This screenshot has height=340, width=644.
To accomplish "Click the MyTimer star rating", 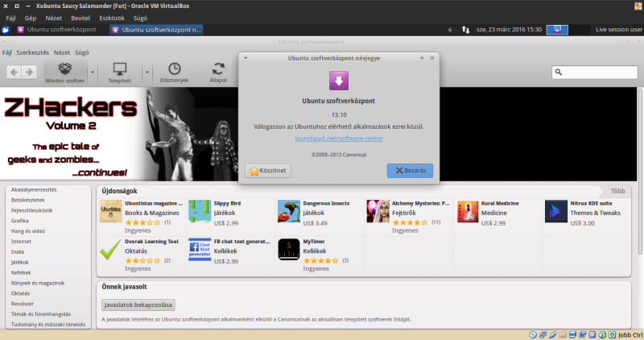I will tap(320, 261).
